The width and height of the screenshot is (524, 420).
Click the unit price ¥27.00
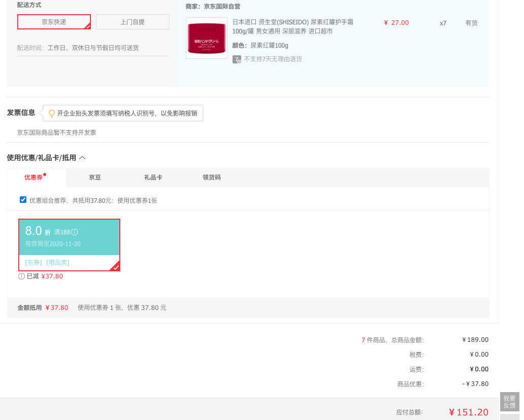(397, 23)
